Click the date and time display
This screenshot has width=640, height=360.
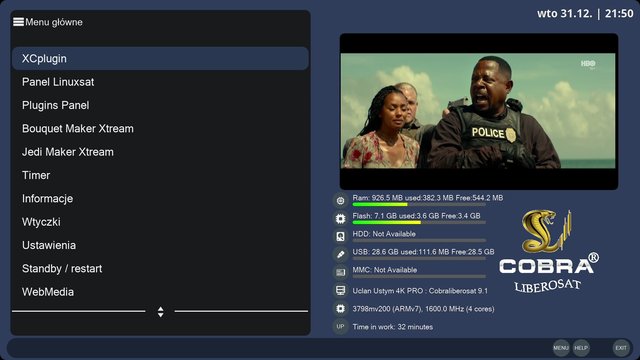(x=585, y=13)
